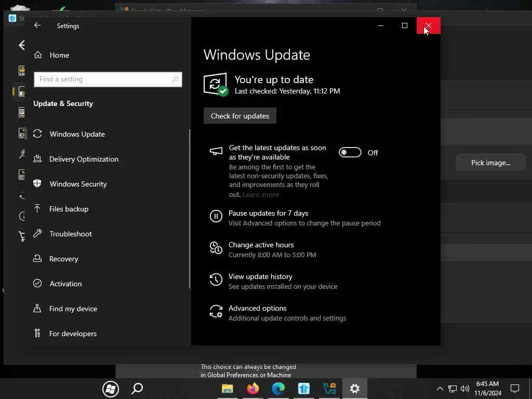Open Change active hours
The height and width of the screenshot is (399, 532).
point(261,245)
